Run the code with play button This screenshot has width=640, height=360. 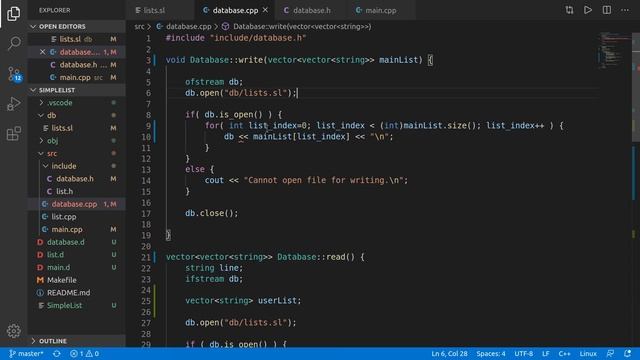(x=588, y=10)
